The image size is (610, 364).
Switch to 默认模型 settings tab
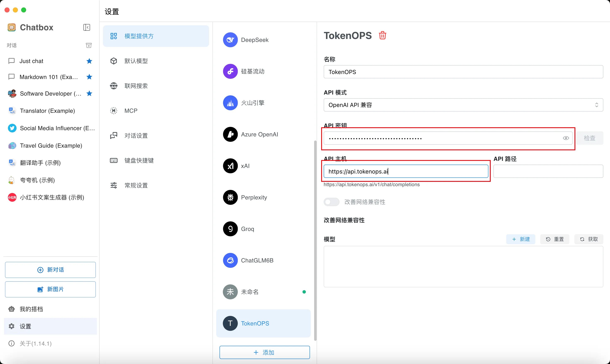pos(156,61)
